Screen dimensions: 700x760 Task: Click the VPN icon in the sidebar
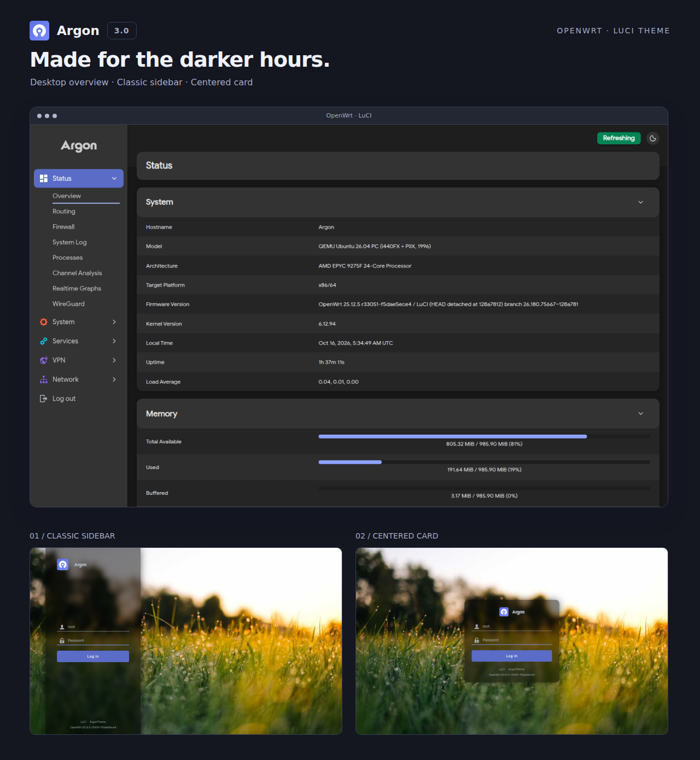[44, 360]
